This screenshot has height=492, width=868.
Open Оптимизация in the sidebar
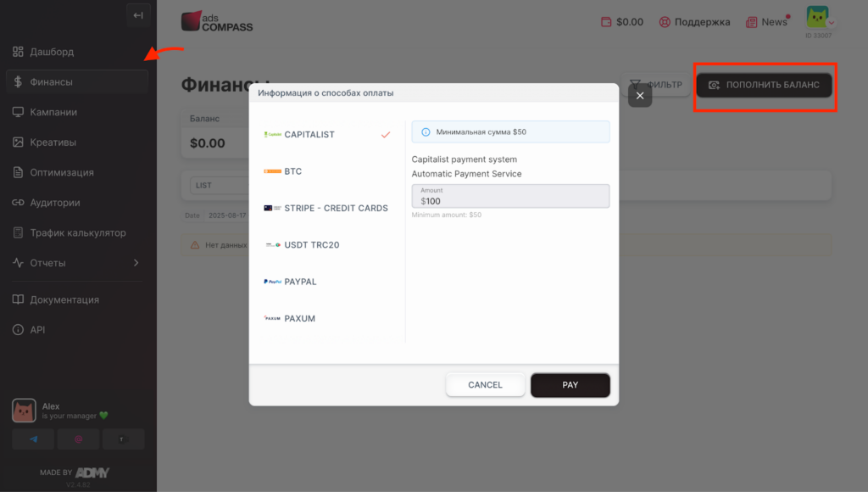77,172
